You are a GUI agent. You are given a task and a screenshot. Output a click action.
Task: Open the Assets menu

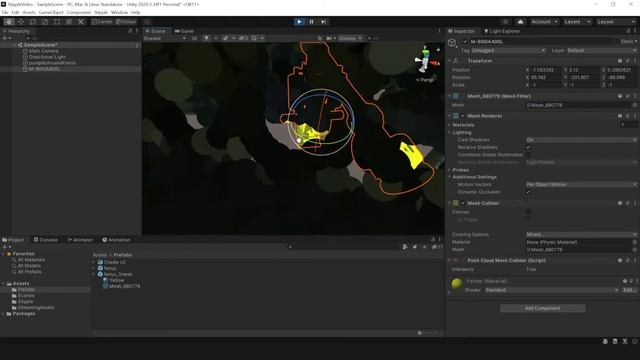point(29,13)
